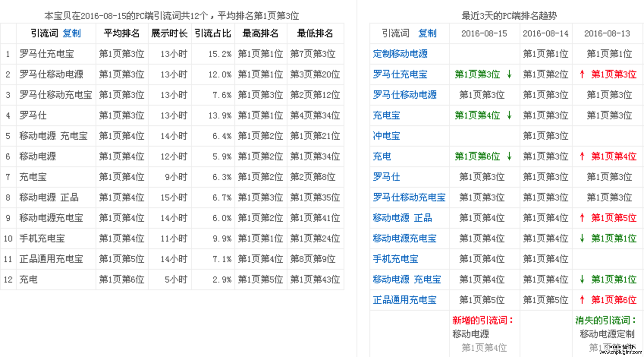Open the 定制移动电源 keyword link
Image resolution: width=644 pixels, height=357 pixels.
coord(400,54)
